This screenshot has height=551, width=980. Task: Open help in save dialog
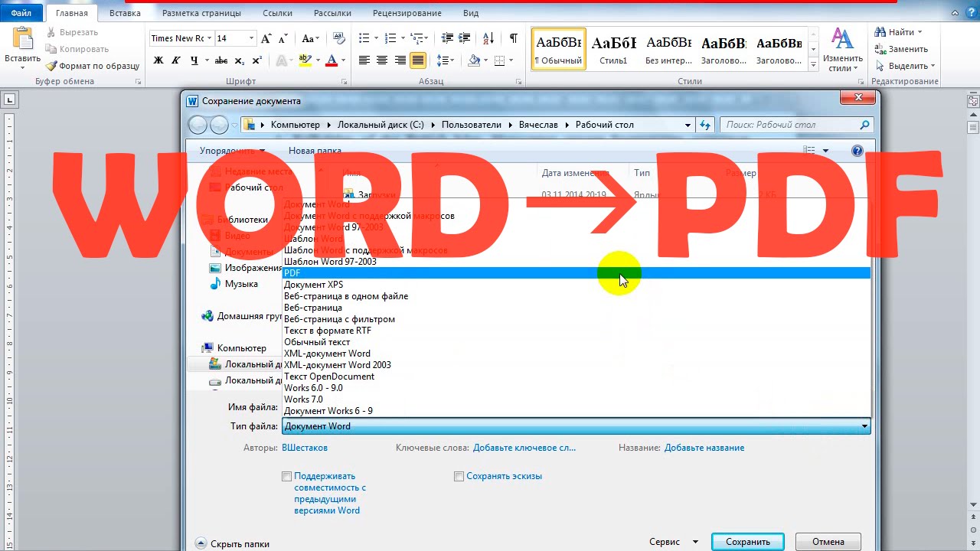click(x=857, y=151)
